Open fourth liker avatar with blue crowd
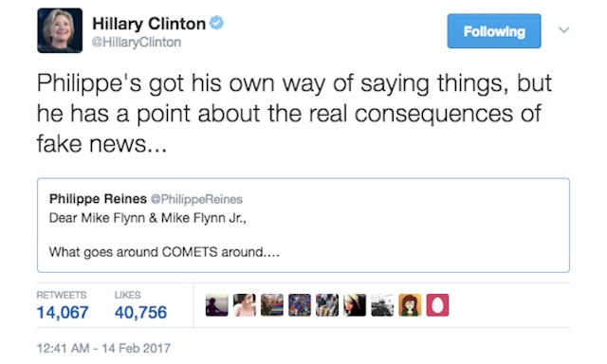This screenshot has width=607, height=364. click(300, 305)
